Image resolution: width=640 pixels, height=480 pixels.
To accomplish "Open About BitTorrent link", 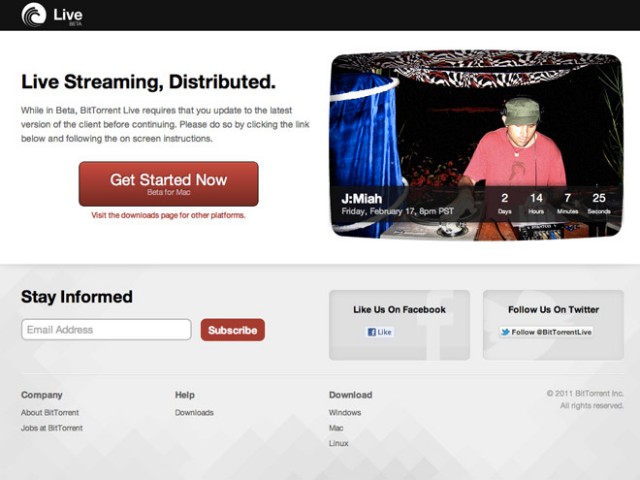I will point(50,413).
